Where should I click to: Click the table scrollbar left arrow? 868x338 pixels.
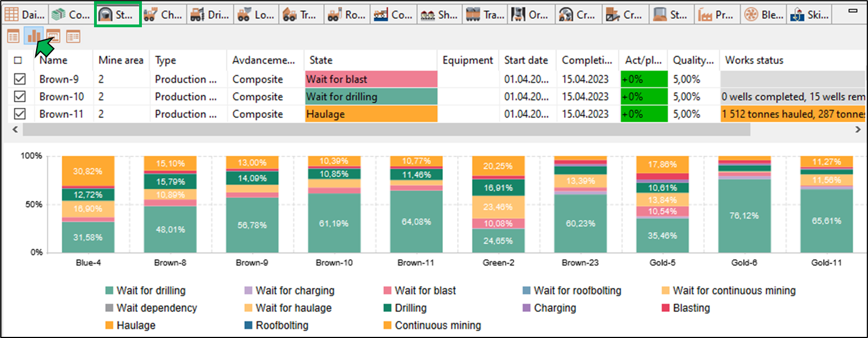[x=14, y=130]
